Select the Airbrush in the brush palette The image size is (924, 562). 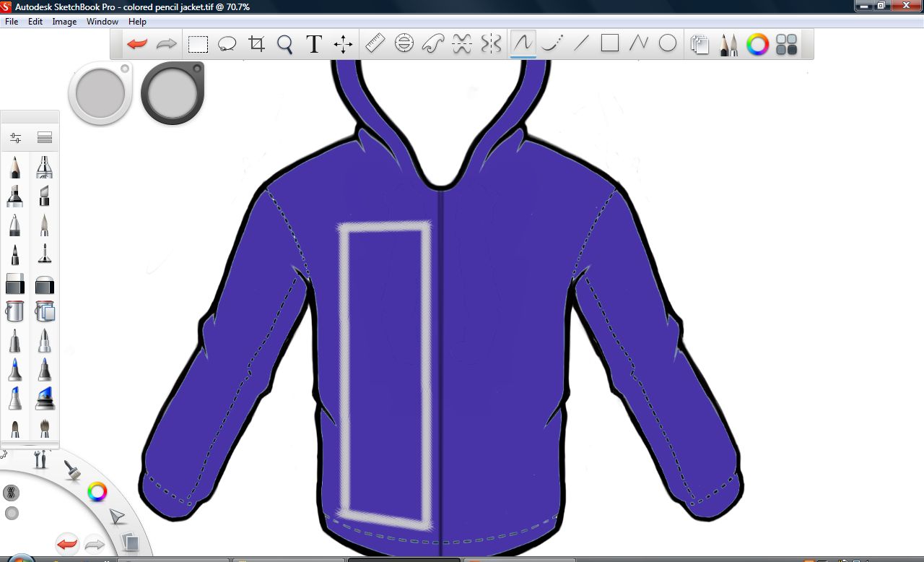tap(44, 168)
